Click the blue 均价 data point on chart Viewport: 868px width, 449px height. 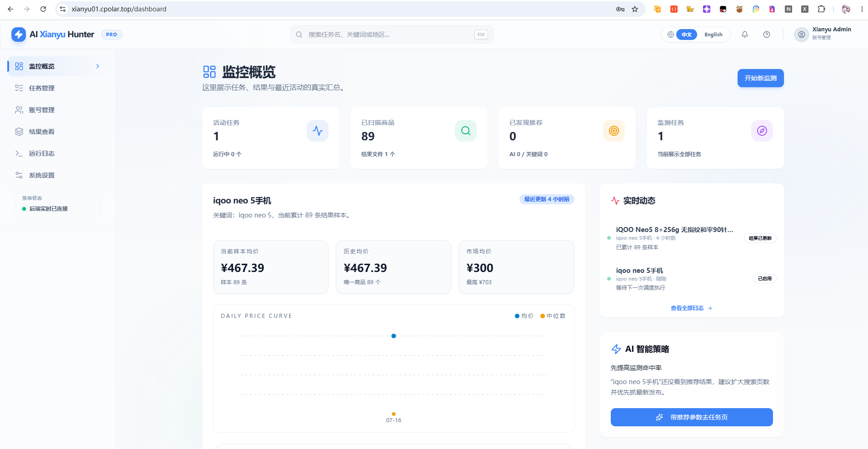[394, 336]
